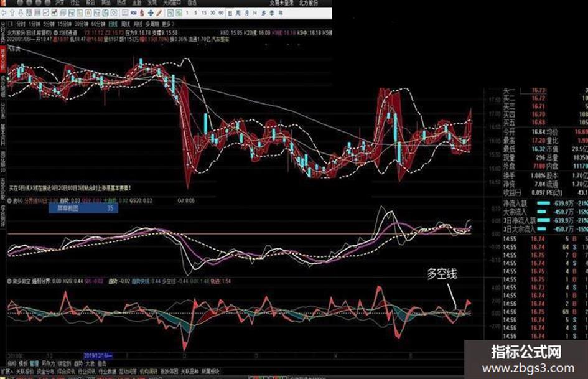Click the green icon beside Fs
This screenshot has height=379, width=588.
[x=179, y=13]
